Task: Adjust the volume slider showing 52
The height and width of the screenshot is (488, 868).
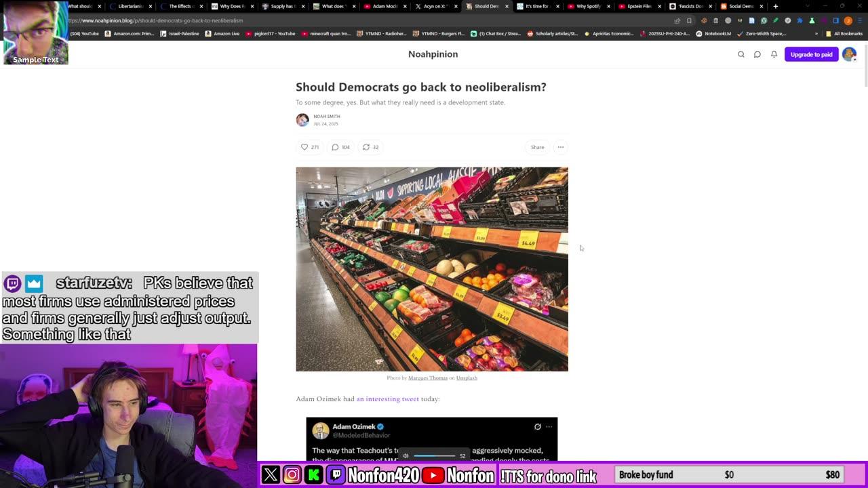Action: pyautogui.click(x=435, y=455)
